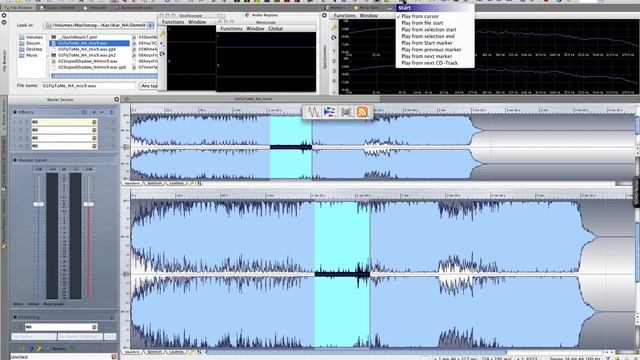The height and width of the screenshot is (360, 640).
Task: Click the main waveform horizontal scrollbar
Action: [356, 352]
